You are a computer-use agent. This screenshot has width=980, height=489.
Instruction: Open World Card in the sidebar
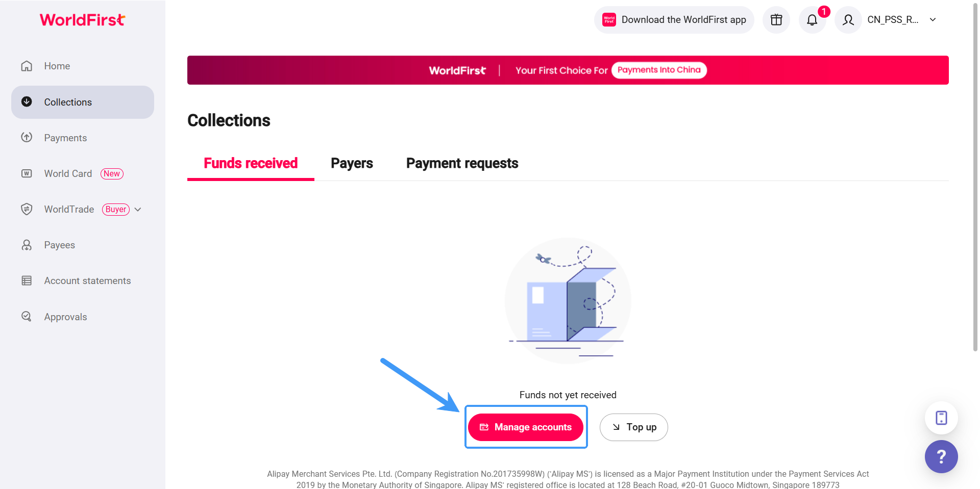(x=68, y=173)
